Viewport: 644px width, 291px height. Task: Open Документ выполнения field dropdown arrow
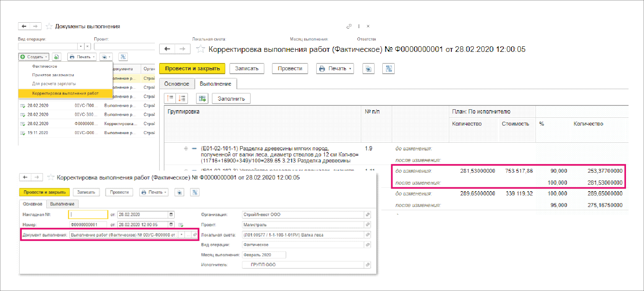coord(181,235)
